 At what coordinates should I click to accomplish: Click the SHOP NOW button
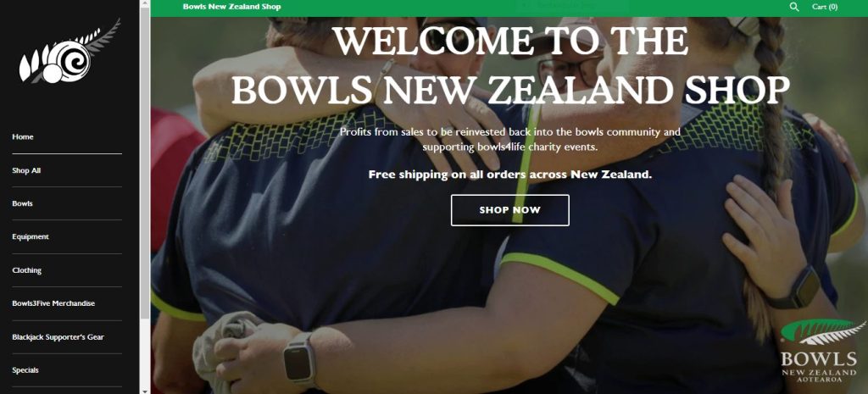pos(509,210)
